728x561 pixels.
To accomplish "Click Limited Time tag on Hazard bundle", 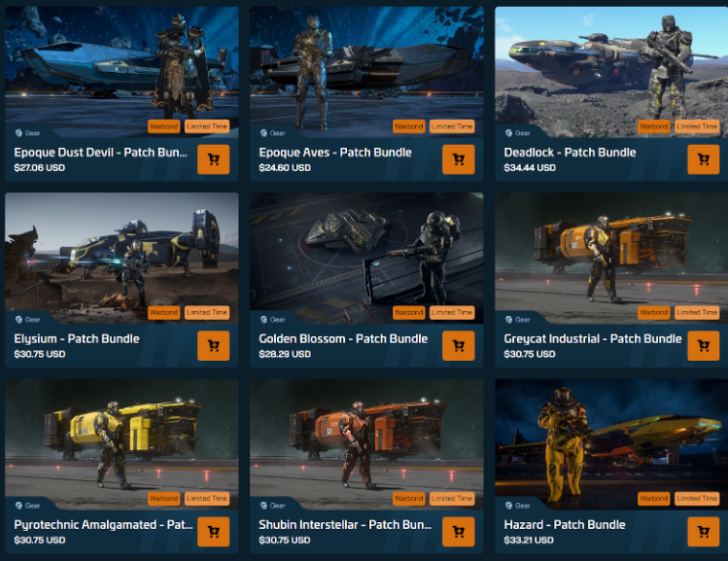I will tap(697, 499).
